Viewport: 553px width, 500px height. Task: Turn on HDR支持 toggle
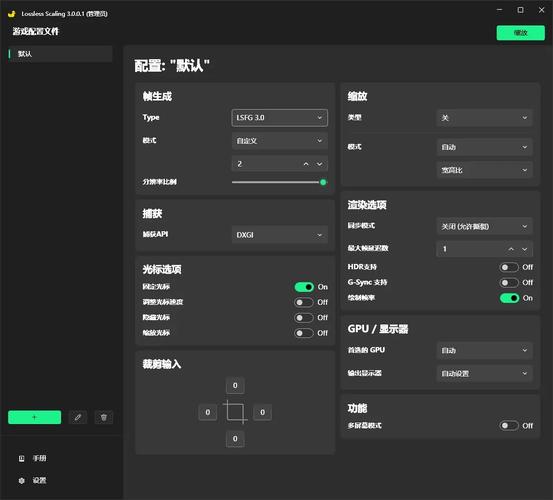pyautogui.click(x=509, y=267)
